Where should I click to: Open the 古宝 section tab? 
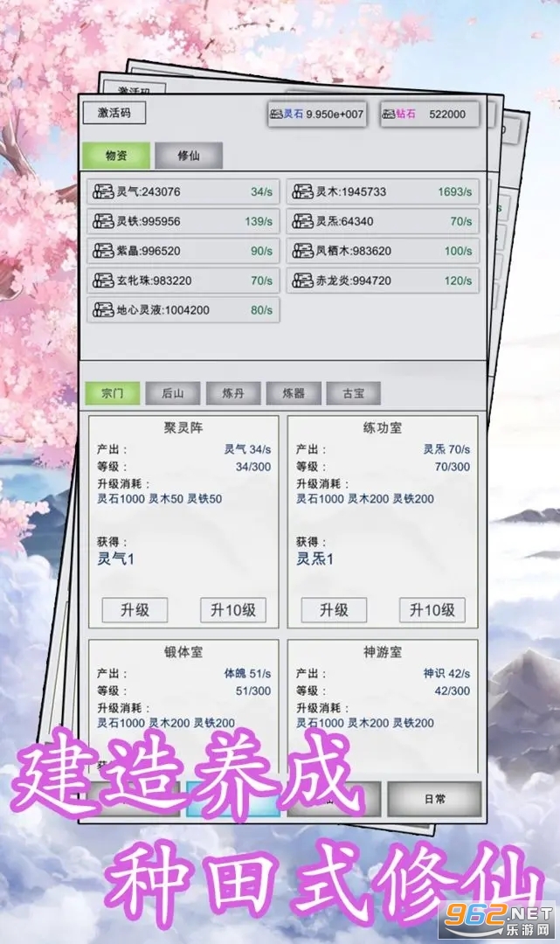click(x=354, y=393)
